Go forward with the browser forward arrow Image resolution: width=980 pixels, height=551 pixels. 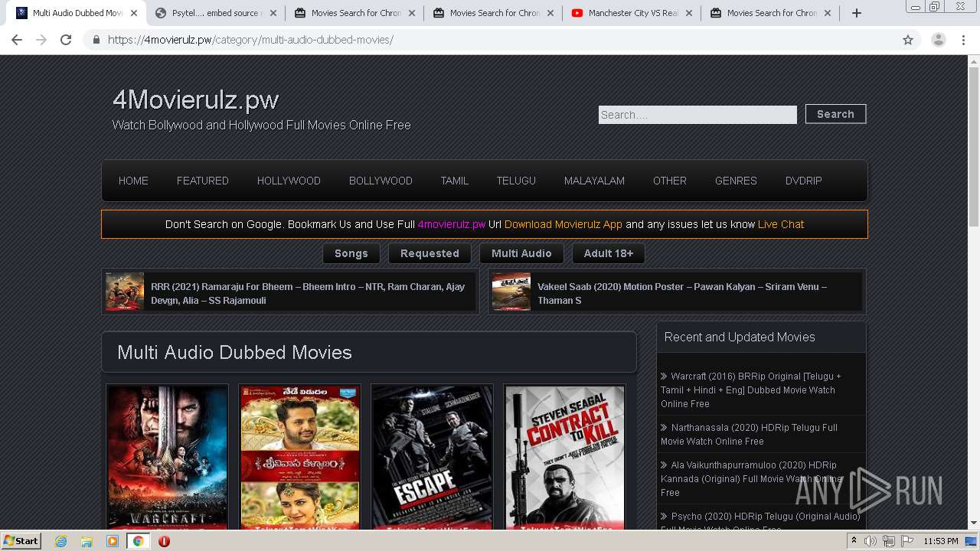tap(41, 40)
